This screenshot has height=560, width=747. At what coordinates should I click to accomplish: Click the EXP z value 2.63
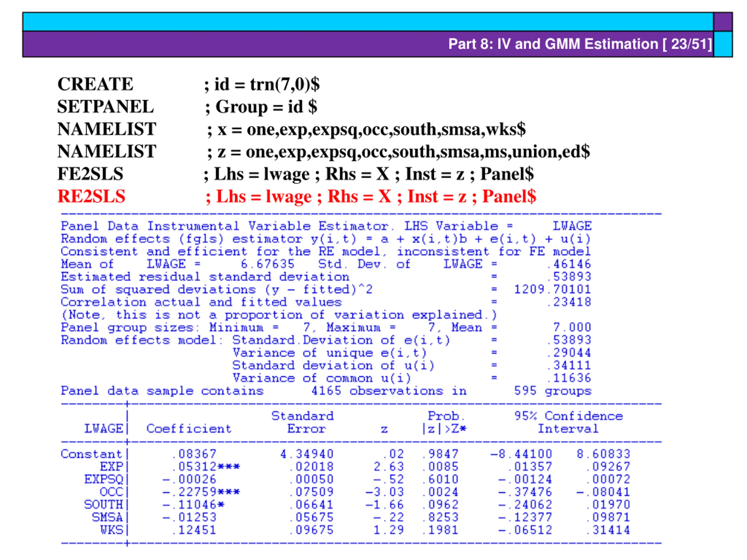click(x=389, y=467)
